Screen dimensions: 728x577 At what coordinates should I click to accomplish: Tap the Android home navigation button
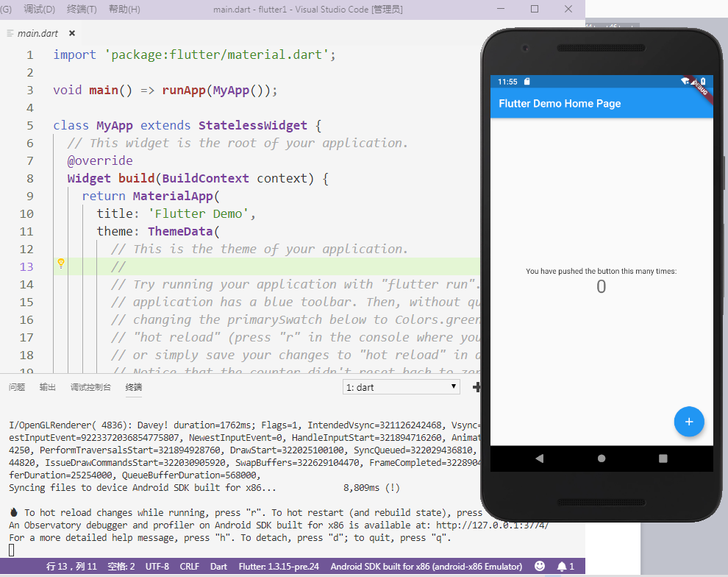pos(602,459)
